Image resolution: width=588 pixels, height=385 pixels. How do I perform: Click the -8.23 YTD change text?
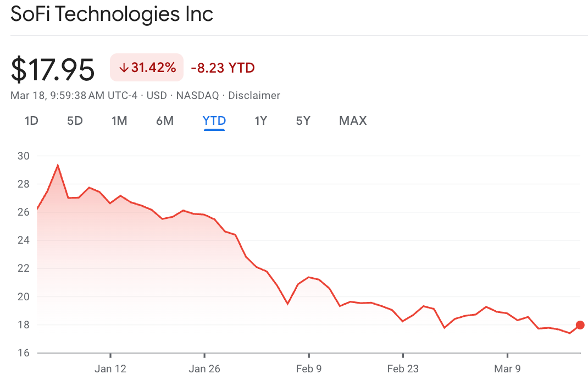tap(223, 68)
